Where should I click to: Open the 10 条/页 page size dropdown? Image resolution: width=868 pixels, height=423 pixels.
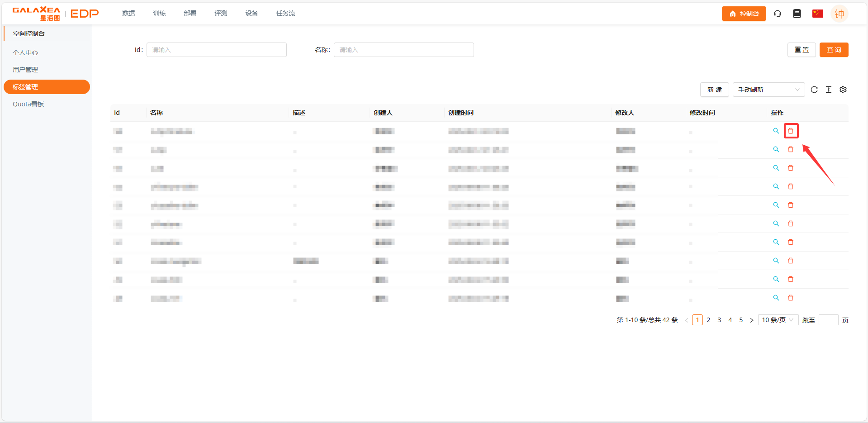pyautogui.click(x=778, y=320)
